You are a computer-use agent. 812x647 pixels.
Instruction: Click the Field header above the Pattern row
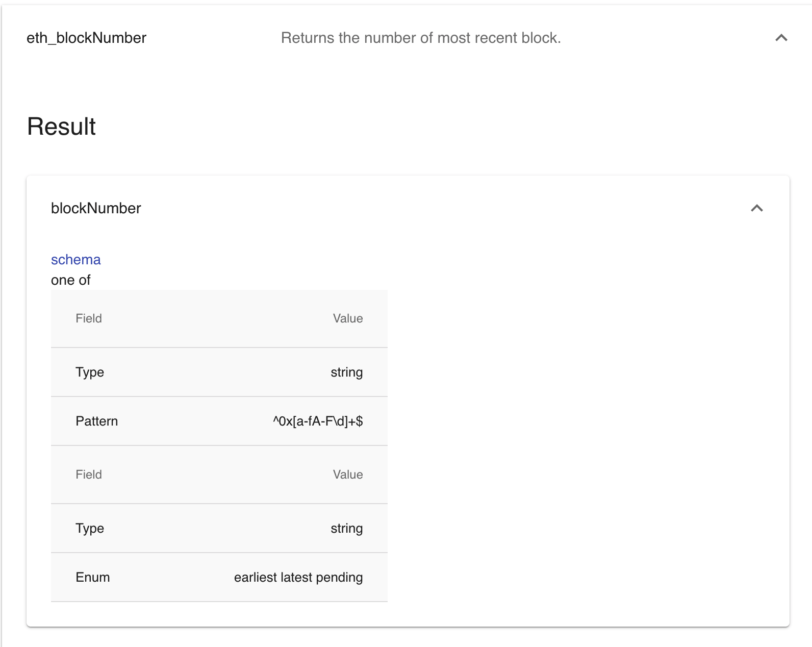tap(89, 318)
